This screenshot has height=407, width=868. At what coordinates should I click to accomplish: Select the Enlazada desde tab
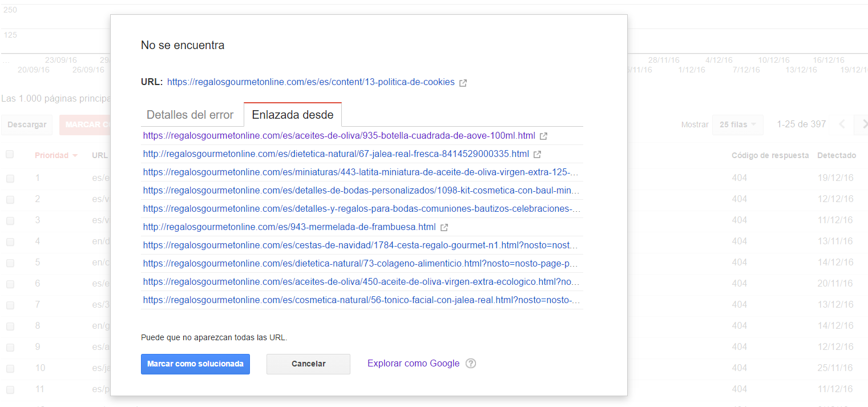293,115
